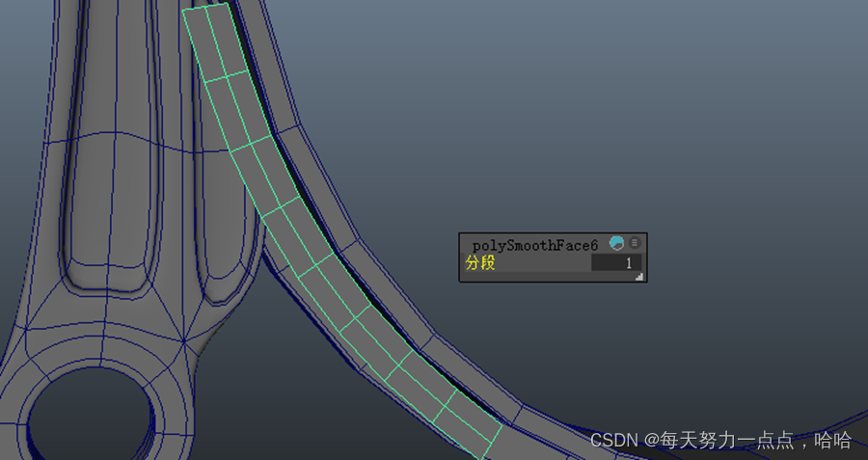
Task: Click the resize grip of the polySmoothFace6 panel
Action: [x=639, y=277]
